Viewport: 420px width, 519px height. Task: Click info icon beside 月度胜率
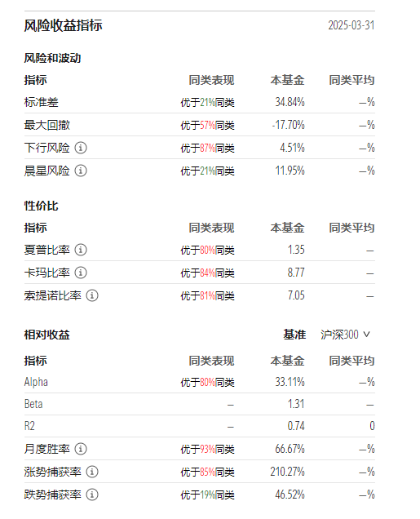(81, 449)
